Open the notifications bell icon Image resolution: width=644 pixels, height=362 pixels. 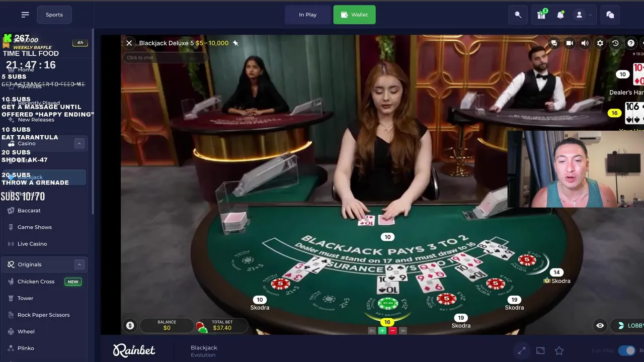click(x=560, y=15)
